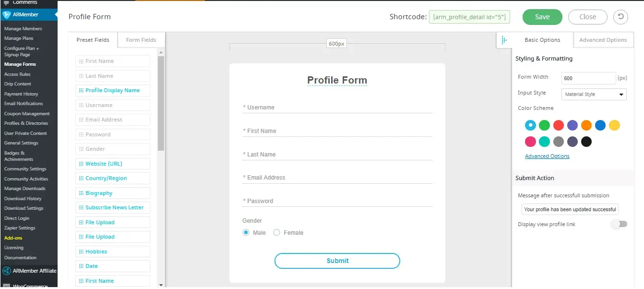Click the ARMember Affiliate sidebar icon
Screen dimensions: 644x289
7,271
